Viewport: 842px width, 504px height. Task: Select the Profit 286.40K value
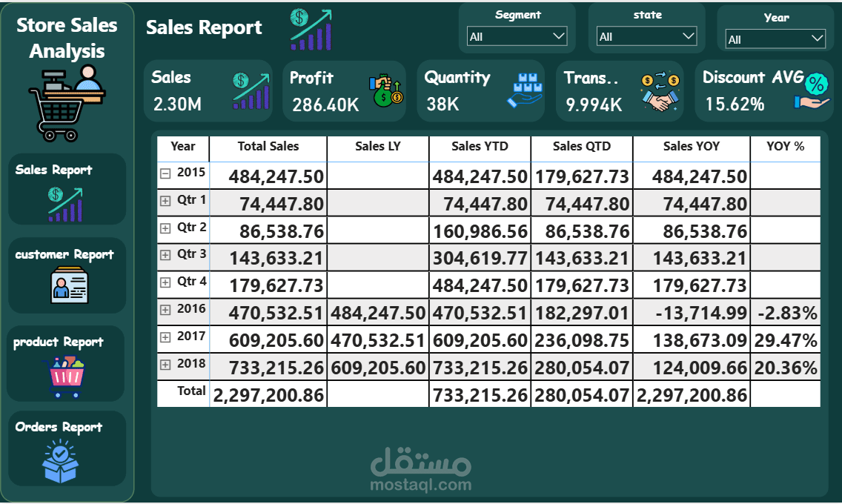(x=325, y=105)
